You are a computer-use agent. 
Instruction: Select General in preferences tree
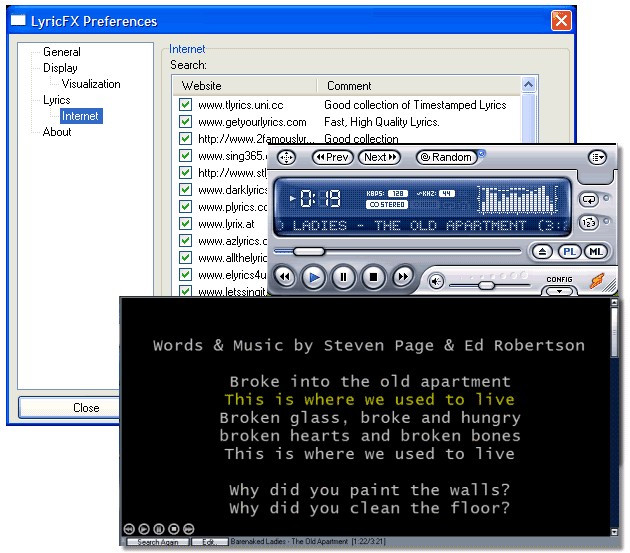click(x=62, y=52)
